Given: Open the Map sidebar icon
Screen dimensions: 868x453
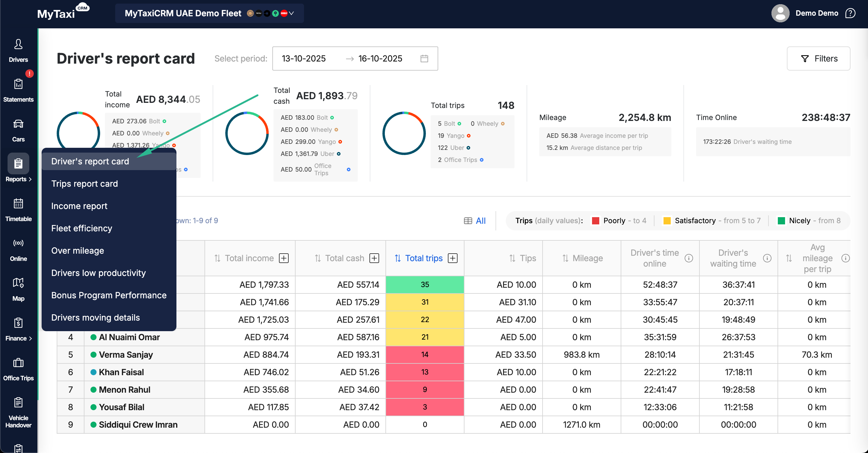Looking at the screenshot, I should tap(18, 283).
